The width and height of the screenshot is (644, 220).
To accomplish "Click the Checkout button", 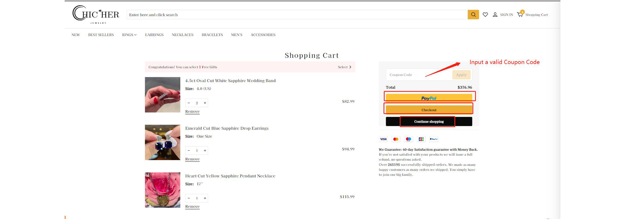I will pyautogui.click(x=429, y=110).
